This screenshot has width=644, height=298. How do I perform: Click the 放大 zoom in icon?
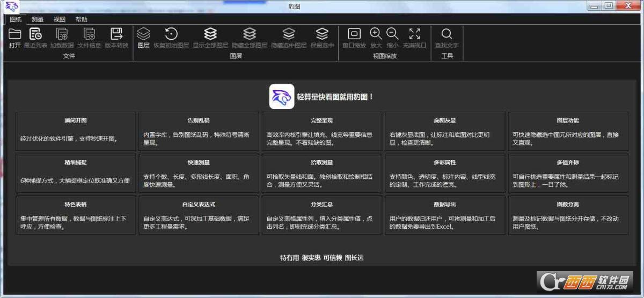(376, 34)
